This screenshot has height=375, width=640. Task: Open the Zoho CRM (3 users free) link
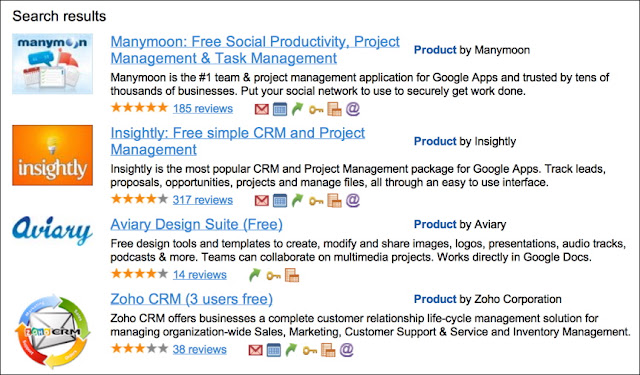coord(191,299)
